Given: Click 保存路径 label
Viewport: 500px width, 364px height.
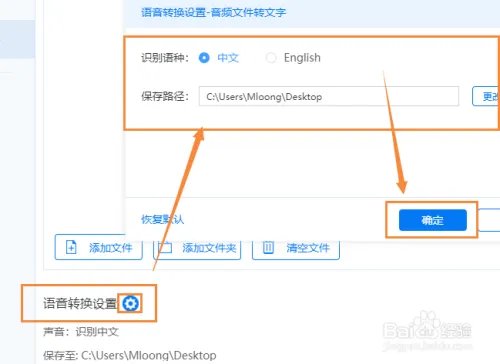Looking at the screenshot, I should pyautogui.click(x=165, y=96).
